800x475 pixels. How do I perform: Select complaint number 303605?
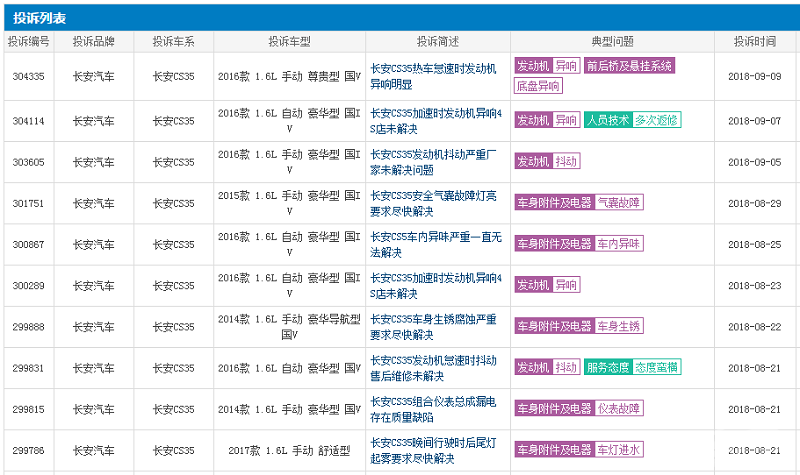[x=29, y=162]
